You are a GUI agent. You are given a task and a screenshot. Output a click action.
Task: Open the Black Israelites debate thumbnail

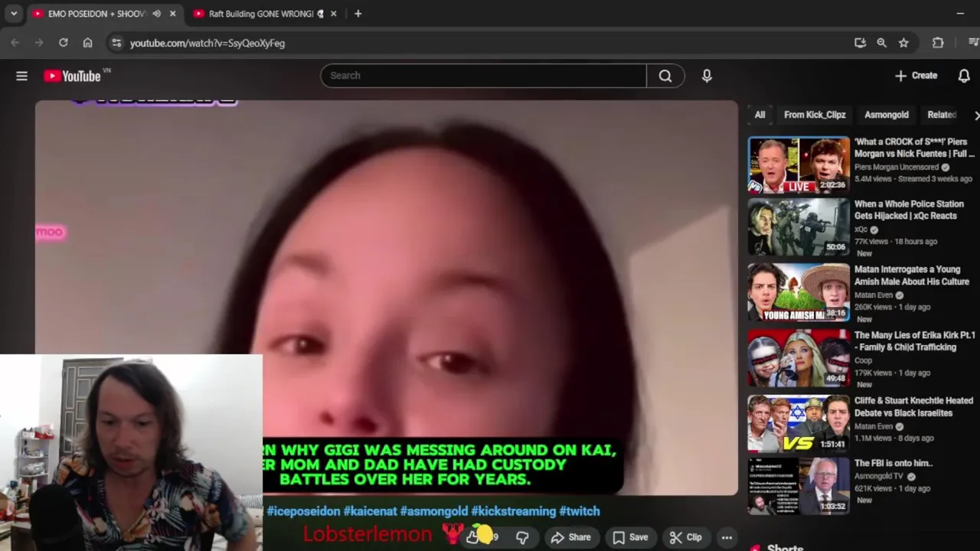(x=799, y=423)
